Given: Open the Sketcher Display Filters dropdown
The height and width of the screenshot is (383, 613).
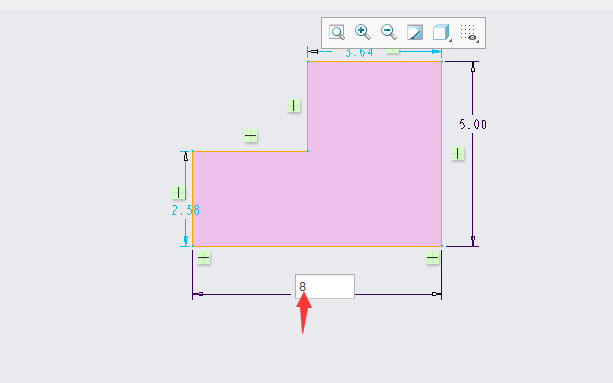Looking at the screenshot, I should coord(469,32).
